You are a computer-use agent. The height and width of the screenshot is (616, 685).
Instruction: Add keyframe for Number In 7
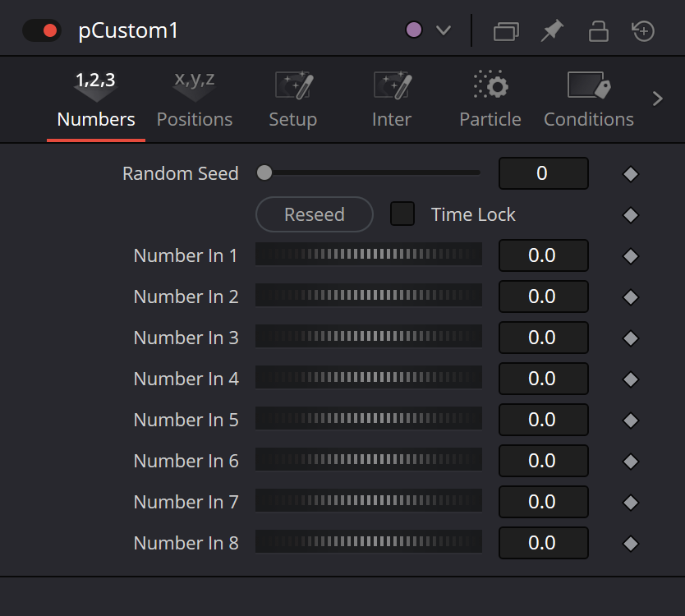(x=631, y=503)
